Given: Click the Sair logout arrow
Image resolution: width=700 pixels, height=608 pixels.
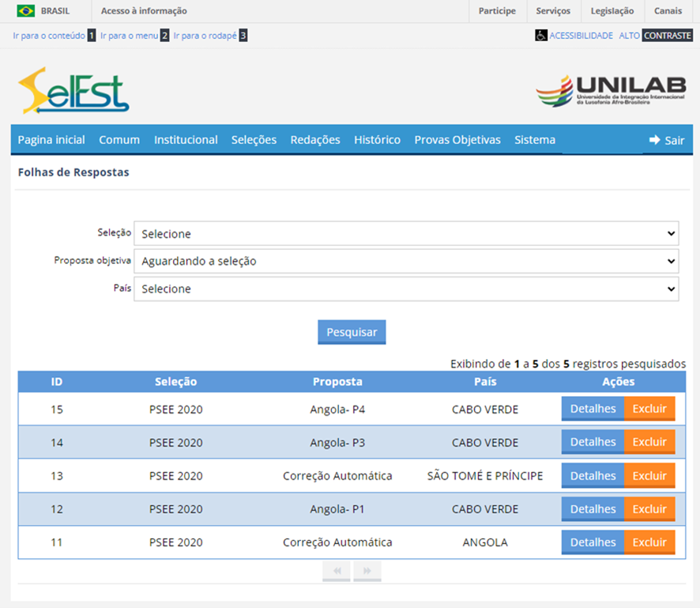Looking at the screenshot, I should tap(654, 140).
